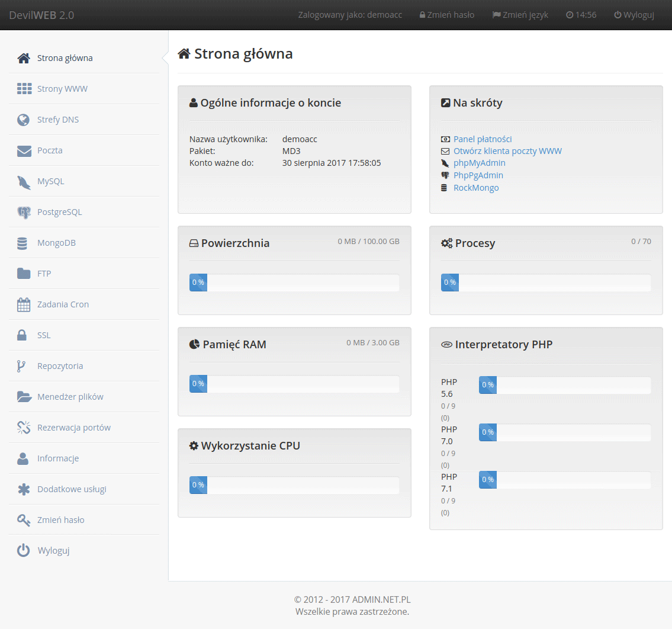Viewport: 672px width, 629px height.
Task: Open the RockMongo shortcut link
Action: tap(476, 188)
